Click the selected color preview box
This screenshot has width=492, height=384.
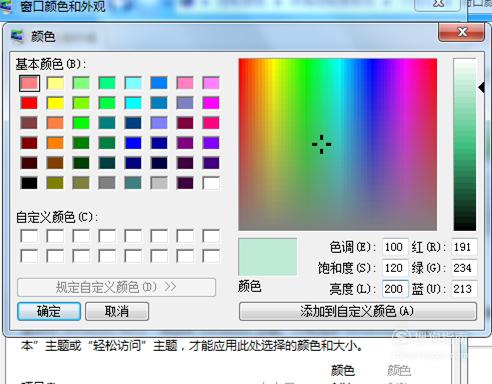[268, 257]
